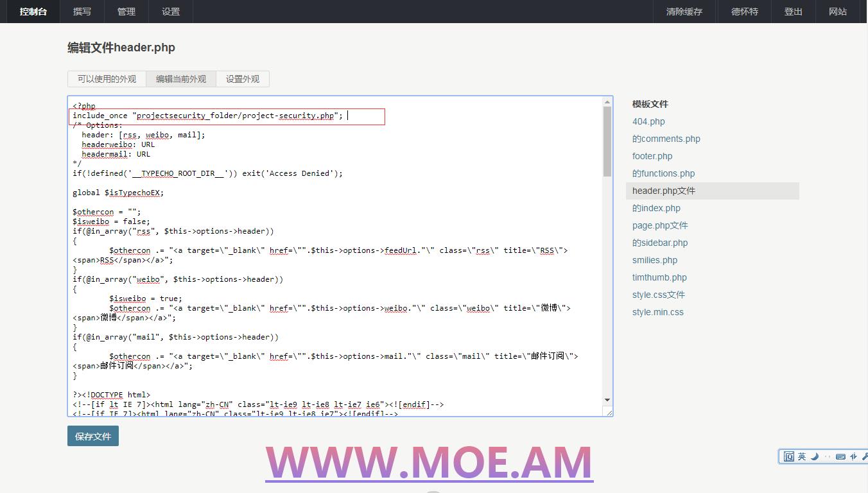The image size is (868, 493).
Task: Open style.css template file
Action: pyautogui.click(x=659, y=295)
